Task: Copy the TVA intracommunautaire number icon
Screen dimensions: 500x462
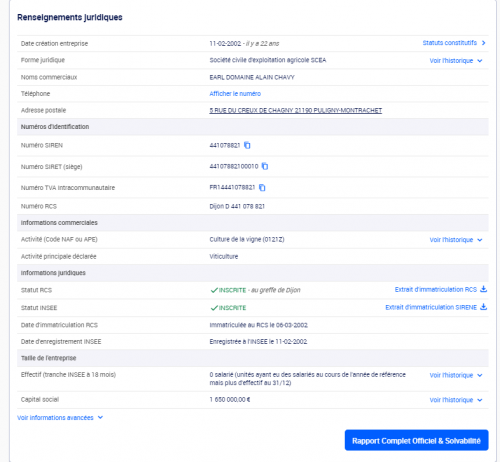Action: pyautogui.click(x=262, y=188)
